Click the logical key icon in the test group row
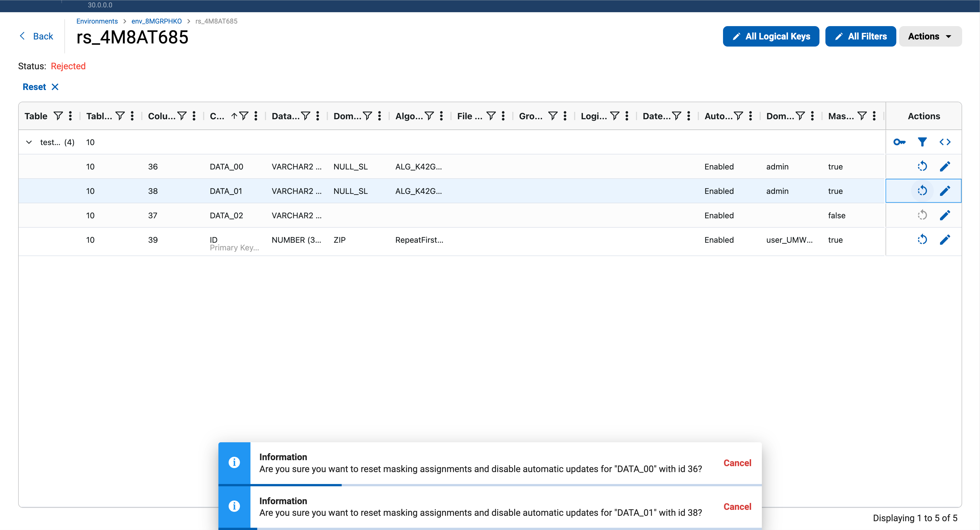This screenshot has width=980, height=530. coord(899,142)
